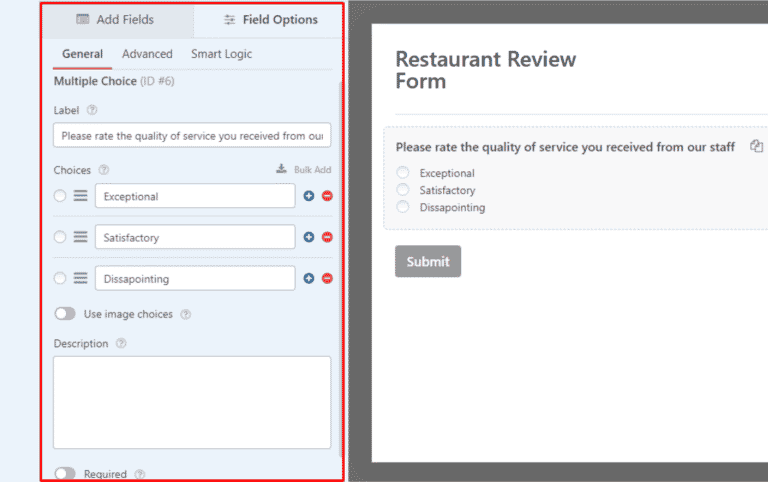
Task: Delete the Satisfactory choice with minus icon
Action: (327, 237)
